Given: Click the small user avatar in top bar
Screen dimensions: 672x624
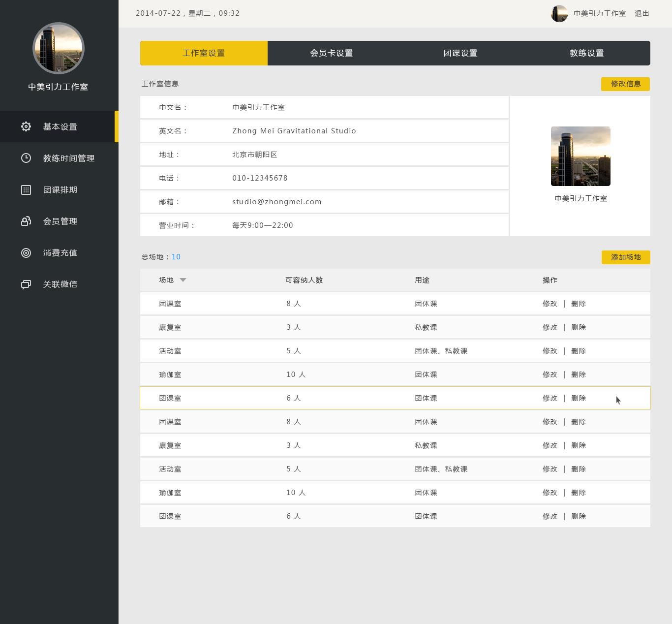Looking at the screenshot, I should coord(559,14).
